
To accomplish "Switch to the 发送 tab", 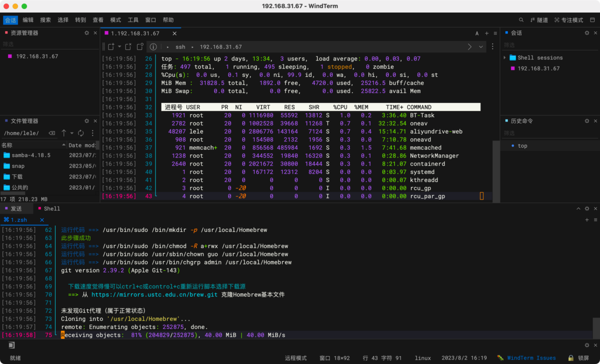I will click(x=16, y=208).
